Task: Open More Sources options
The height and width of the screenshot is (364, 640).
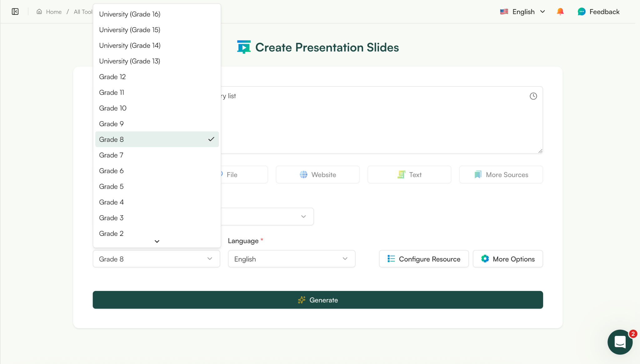Action: (500, 174)
